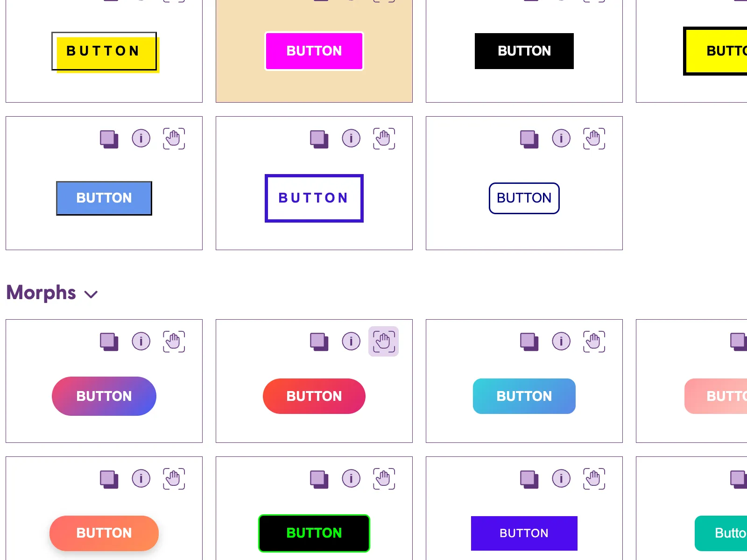The width and height of the screenshot is (747, 560).
Task: Click the black BUTTON with white text
Action: [524, 51]
